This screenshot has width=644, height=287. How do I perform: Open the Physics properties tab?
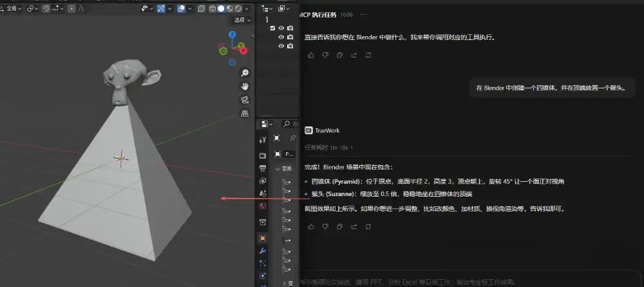[263, 275]
